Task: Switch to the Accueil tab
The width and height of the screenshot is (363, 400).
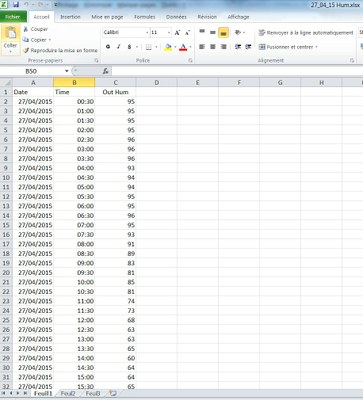Action: coord(42,17)
